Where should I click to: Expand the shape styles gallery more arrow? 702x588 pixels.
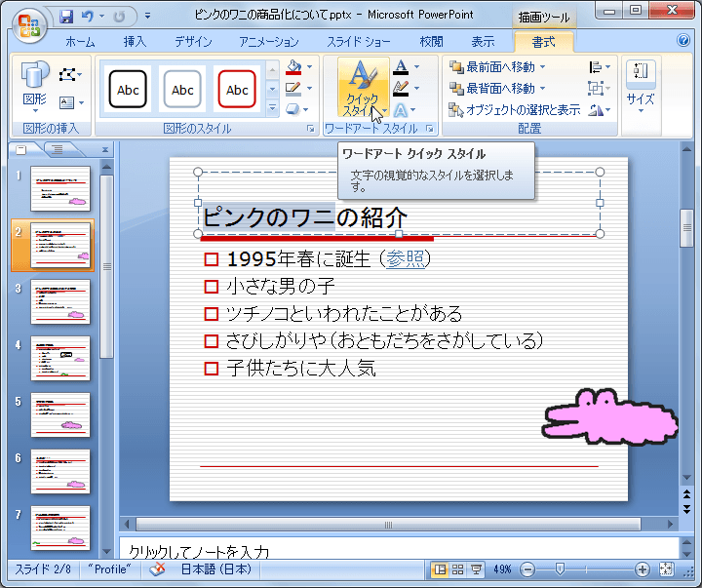(272, 108)
